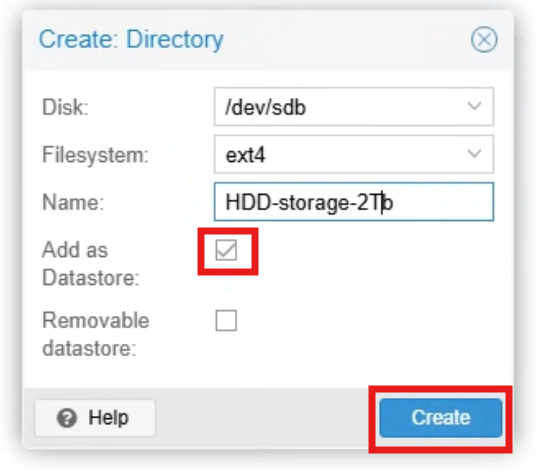539x473 pixels.
Task: Click empty space in the Name field
Action: click(443, 201)
